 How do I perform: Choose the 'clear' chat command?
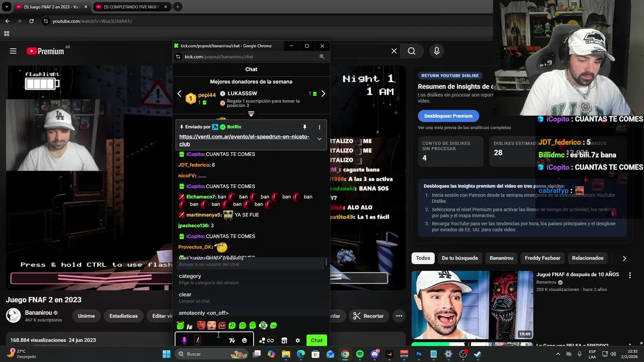(x=250, y=297)
